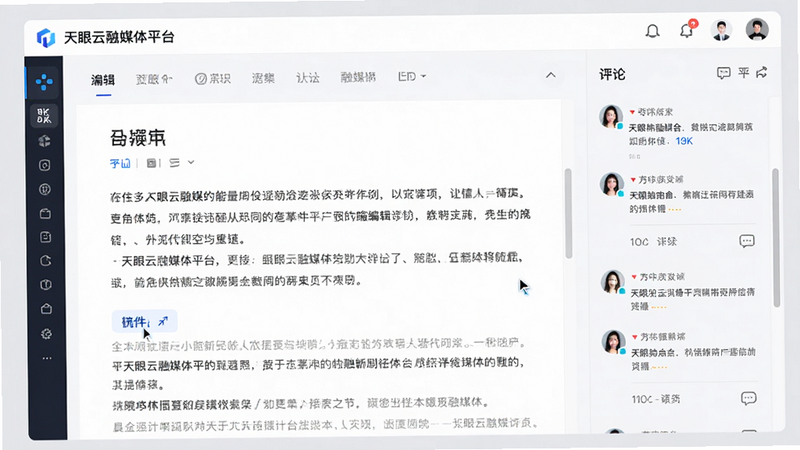Click the blue cube platform logo
Viewport: 800px width, 450px height.
(45, 37)
